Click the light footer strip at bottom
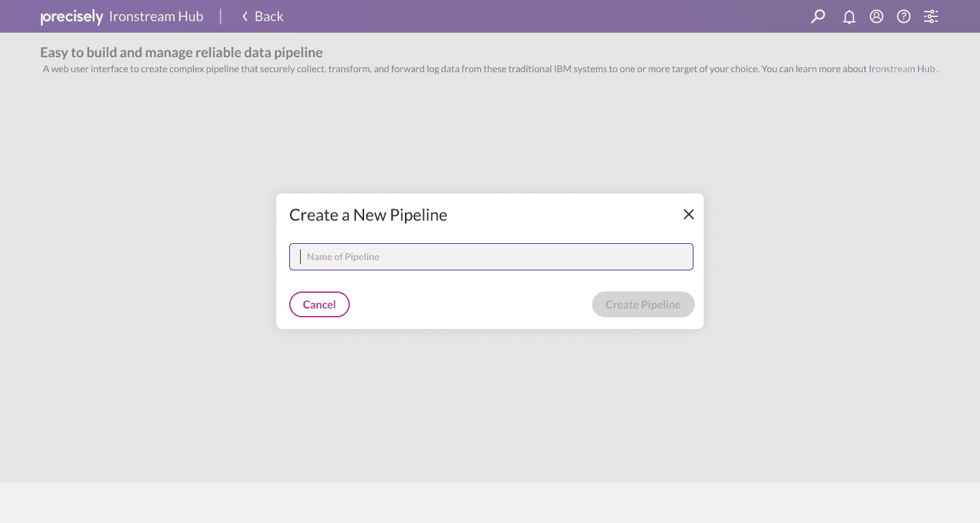Image resolution: width=980 pixels, height=523 pixels. tap(490, 503)
